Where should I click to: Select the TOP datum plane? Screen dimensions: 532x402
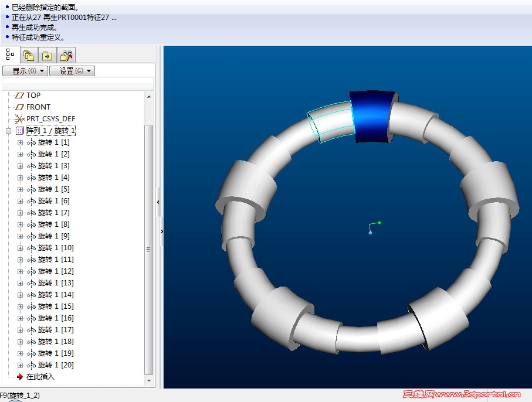(x=33, y=96)
